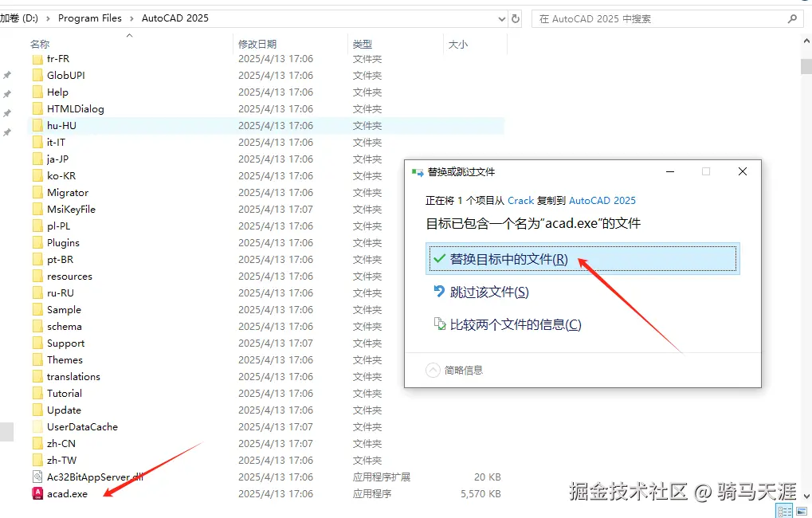Click the file list scrollbar thumb
The height and width of the screenshot is (518, 812).
click(x=806, y=67)
